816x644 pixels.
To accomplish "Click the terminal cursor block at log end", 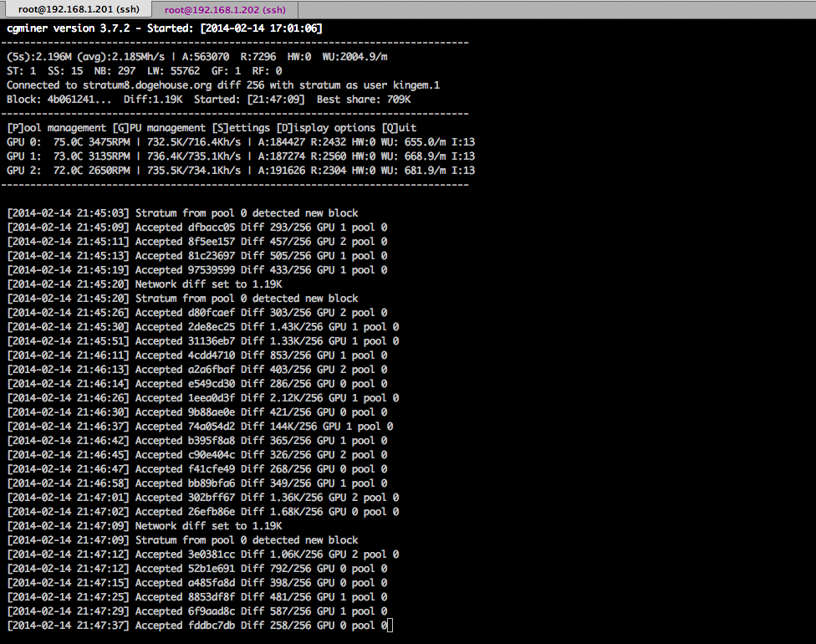I will [390, 626].
